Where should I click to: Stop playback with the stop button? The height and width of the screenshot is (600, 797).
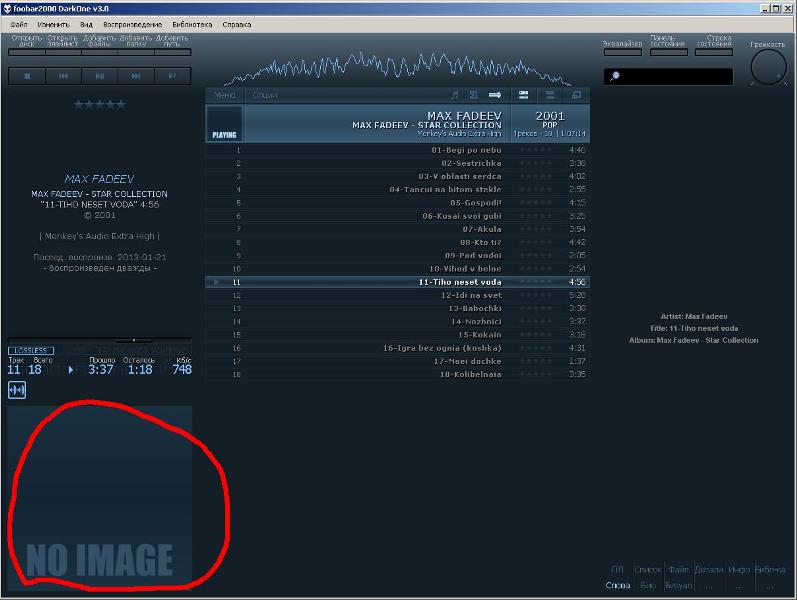coord(27,76)
